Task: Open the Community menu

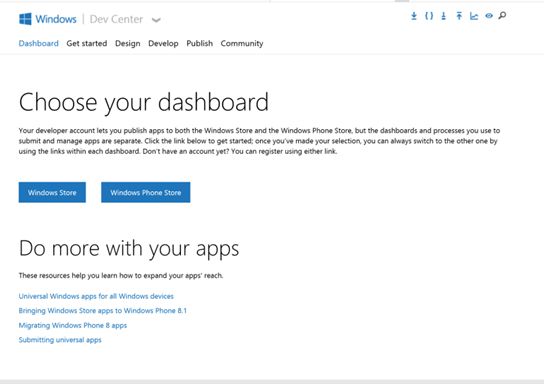Action: pos(242,44)
